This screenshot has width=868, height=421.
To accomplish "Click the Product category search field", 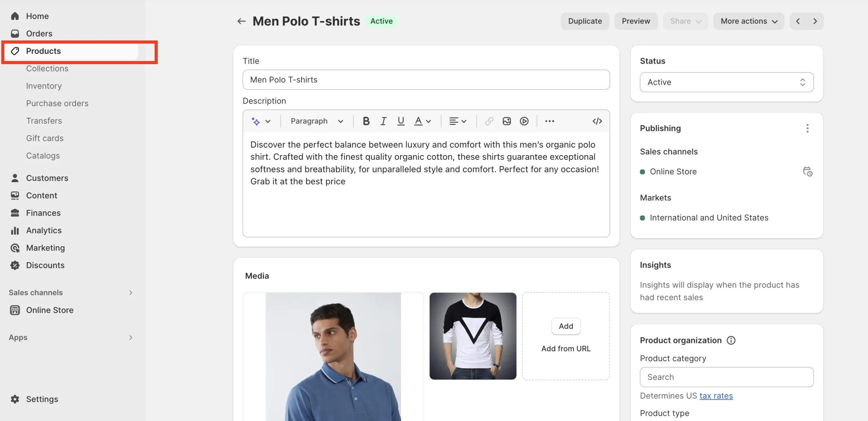I will tap(727, 377).
